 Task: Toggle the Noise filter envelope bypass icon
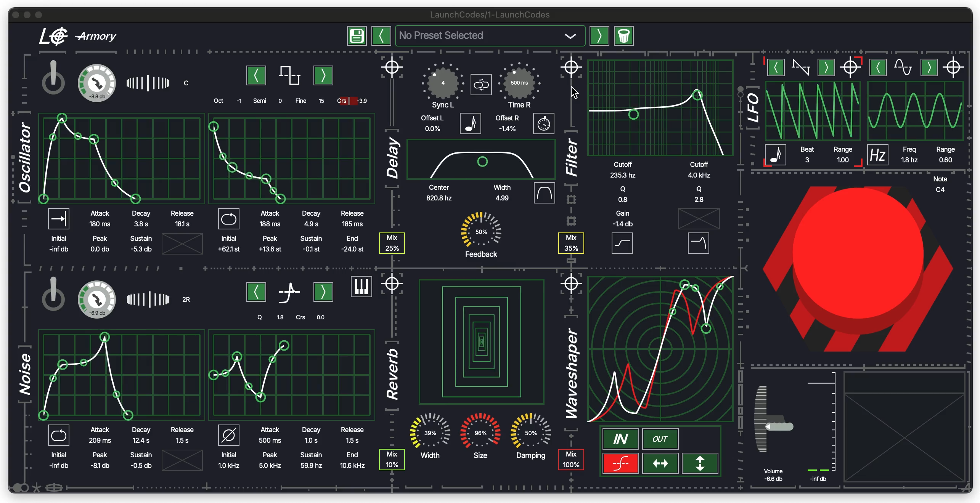pyautogui.click(x=229, y=435)
